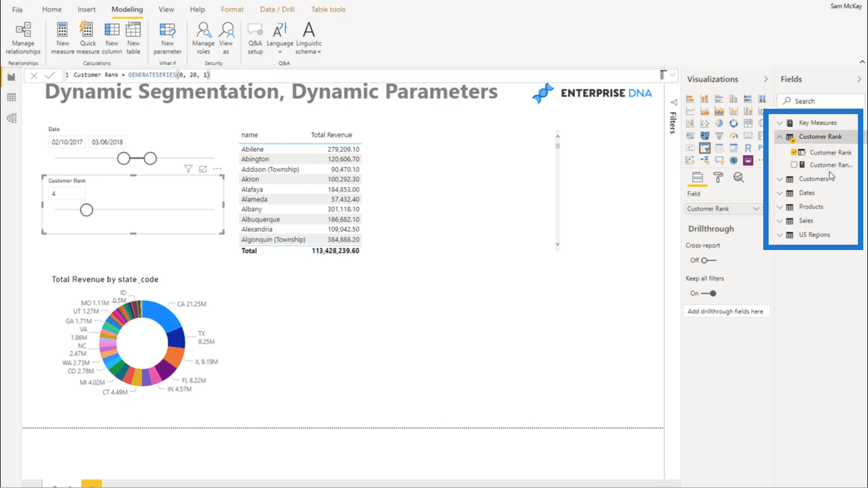The width and height of the screenshot is (868, 488).
Task: Choose the pie chart visualization
Action: point(719,123)
